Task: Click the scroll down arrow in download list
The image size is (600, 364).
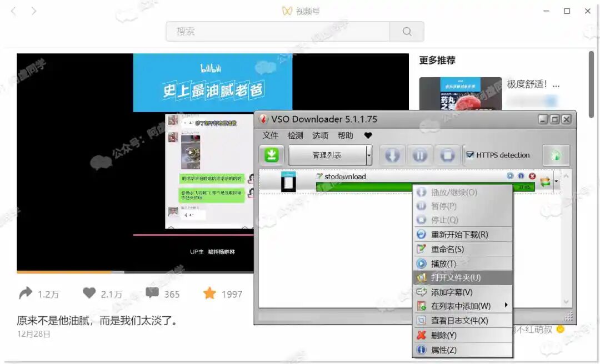Action: pos(566,302)
